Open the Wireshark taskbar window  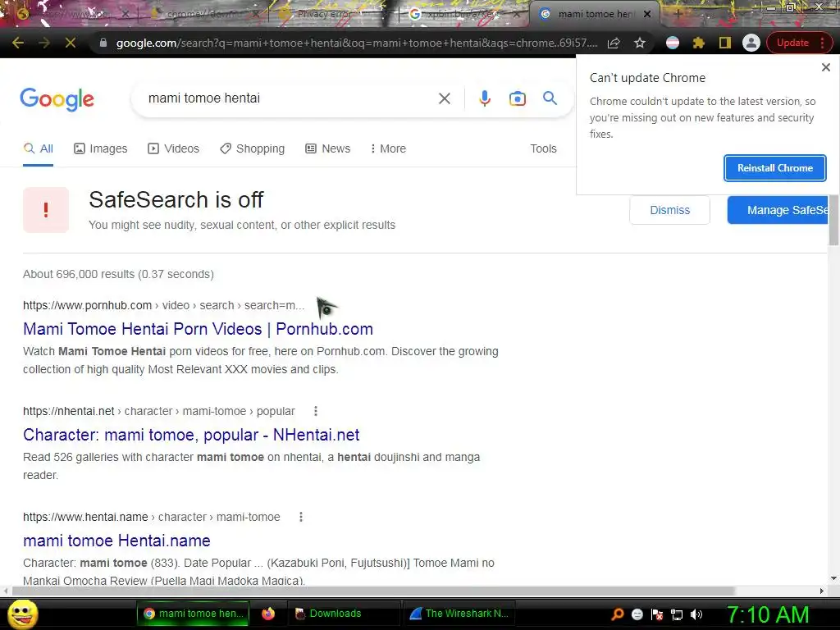(x=459, y=614)
